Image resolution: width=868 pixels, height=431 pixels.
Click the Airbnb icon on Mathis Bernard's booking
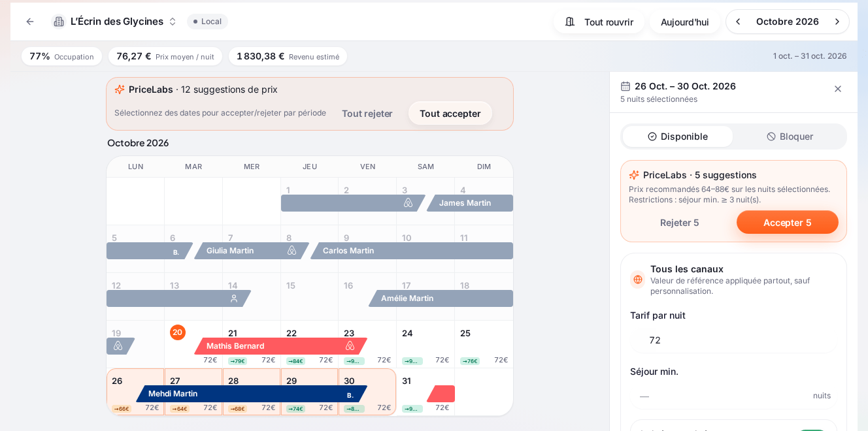tap(350, 346)
